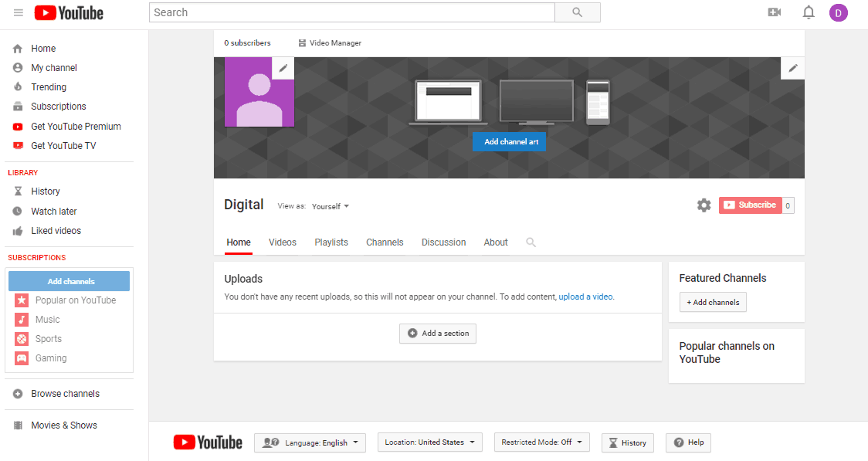
Task: Click the Digital channel name
Action: [243, 205]
